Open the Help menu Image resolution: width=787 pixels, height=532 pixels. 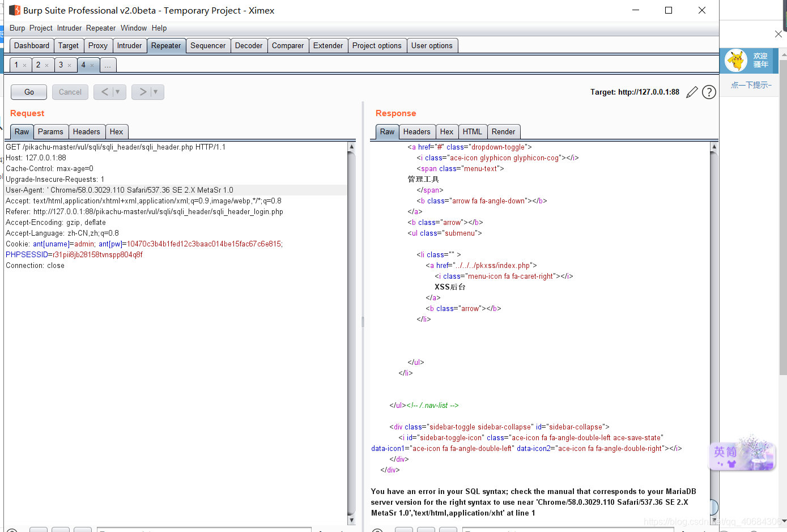[x=159, y=28]
